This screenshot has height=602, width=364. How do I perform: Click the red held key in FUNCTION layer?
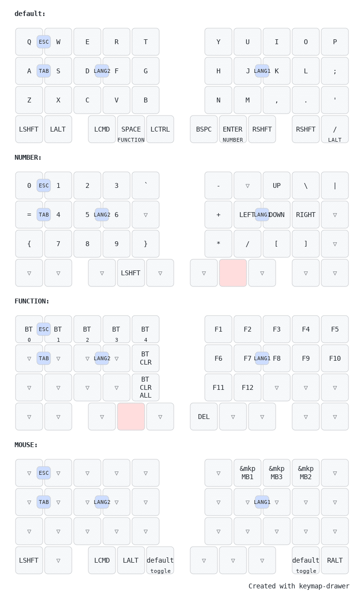pyautogui.click(x=131, y=417)
